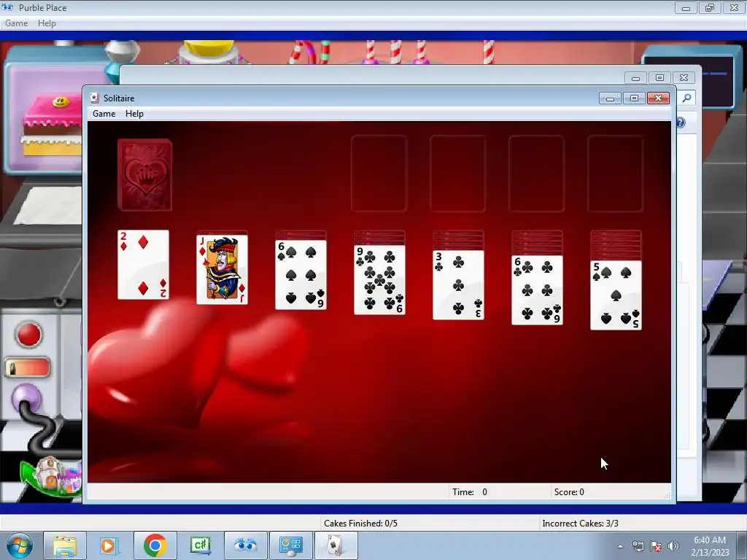Open the Control Panel taskbar item

click(290, 545)
